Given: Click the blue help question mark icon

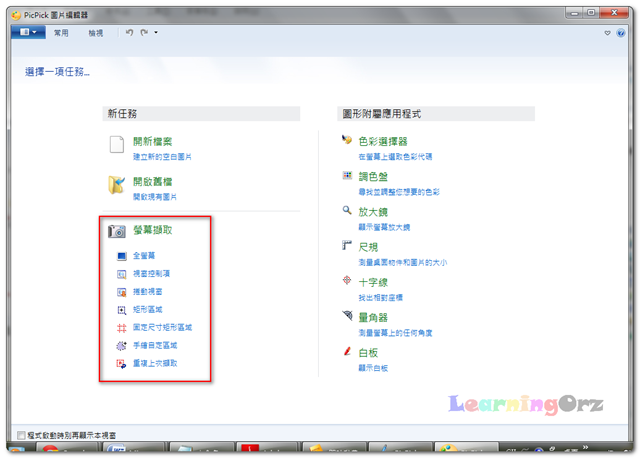Looking at the screenshot, I should click(x=621, y=33).
